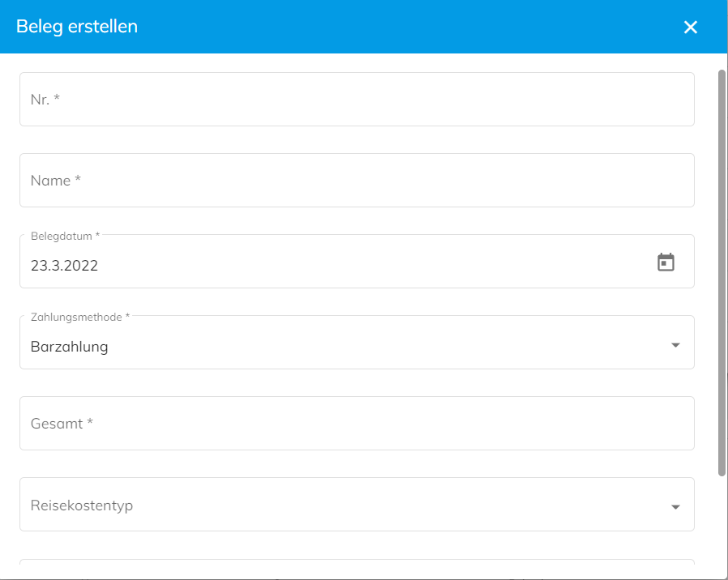The width and height of the screenshot is (728, 580).
Task: Click the selected Barzahlung text
Action: tap(69, 347)
